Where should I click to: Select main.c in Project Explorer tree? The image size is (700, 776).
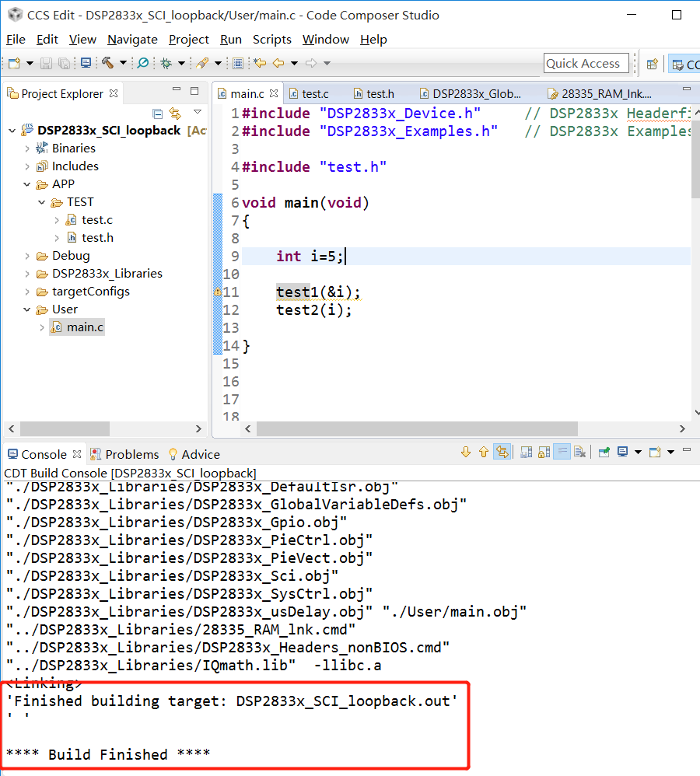[x=77, y=327]
